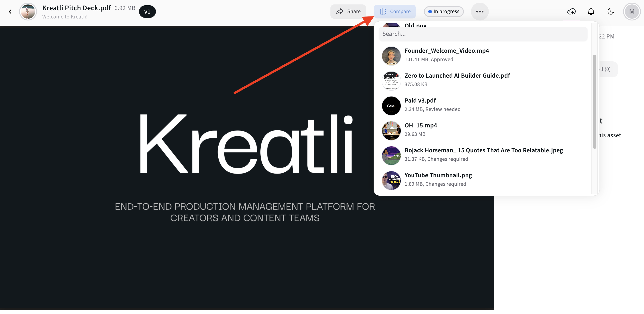This screenshot has width=644, height=314.
Task: Open the notifications bell
Action: pyautogui.click(x=591, y=12)
